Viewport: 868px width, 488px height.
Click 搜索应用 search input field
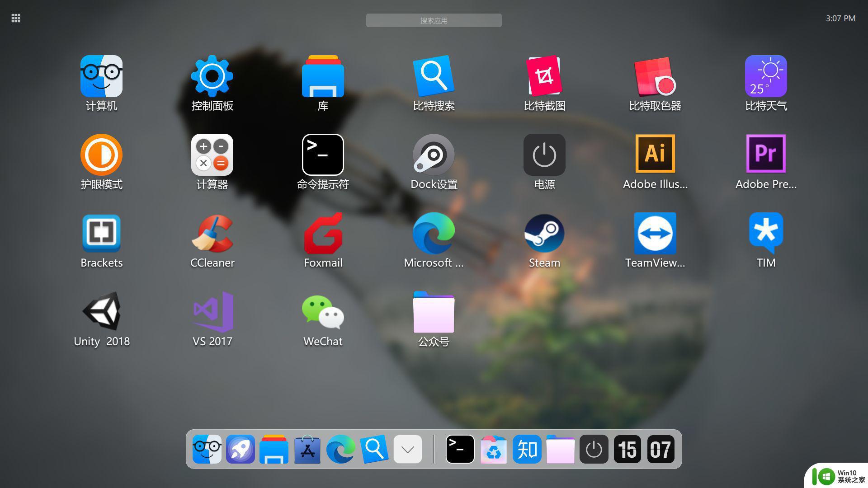pos(434,20)
